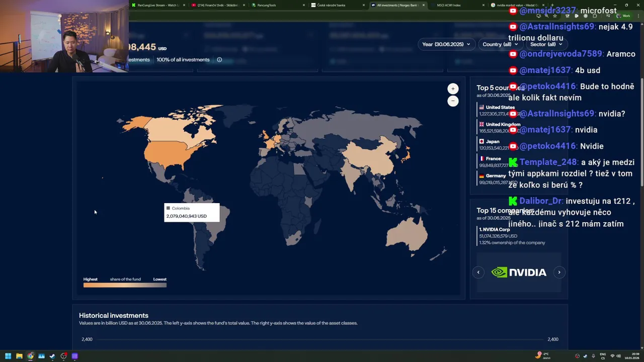Open a new browser tab
644x362 pixels.
553,5
